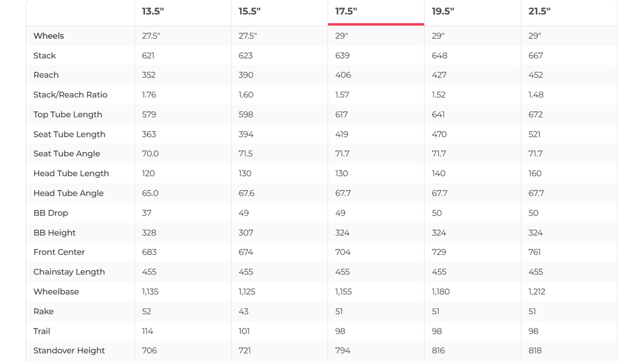Select the Wheelbase value 1,180
Screen dimensions: 644x362
pyautogui.click(x=441, y=292)
